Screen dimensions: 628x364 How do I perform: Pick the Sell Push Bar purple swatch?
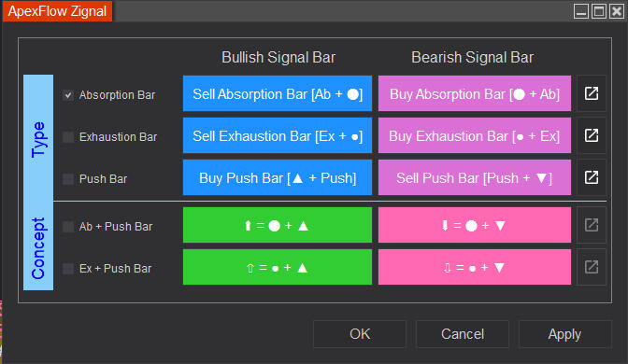pos(475,177)
